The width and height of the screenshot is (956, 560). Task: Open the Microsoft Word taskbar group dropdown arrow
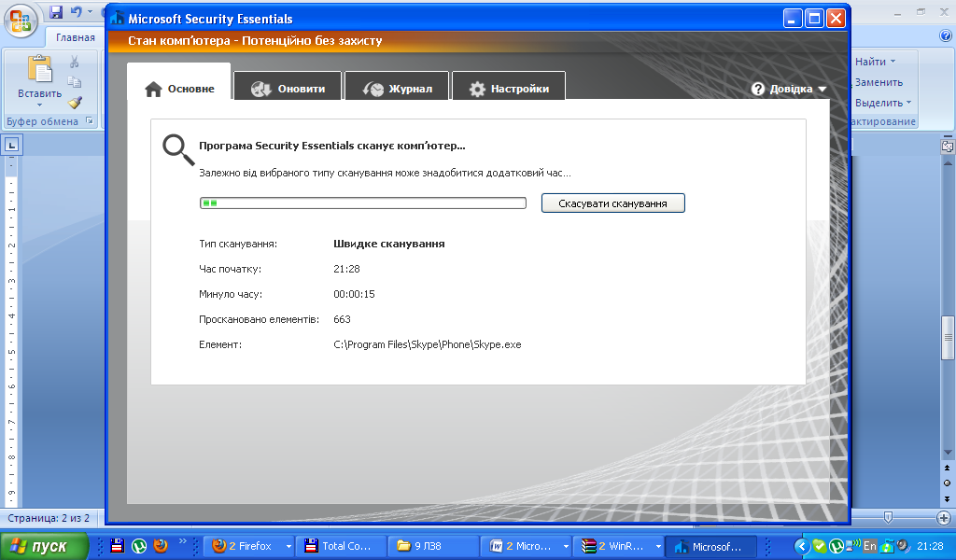pos(566,547)
